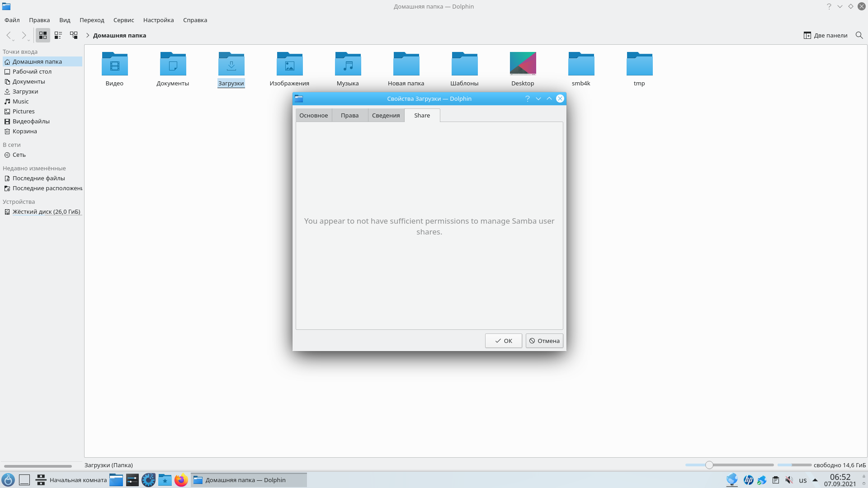Adjust the icon zoom slider
868x488 pixels.
(x=709, y=465)
